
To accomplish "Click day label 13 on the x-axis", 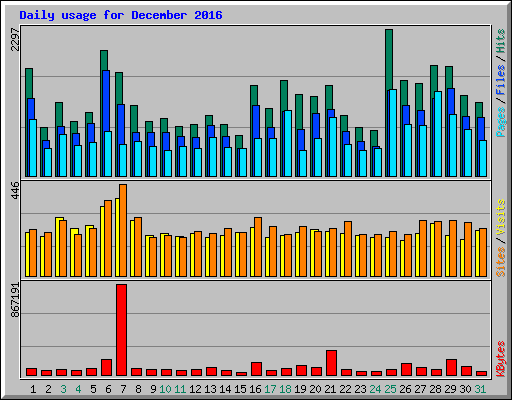I will (210, 389).
